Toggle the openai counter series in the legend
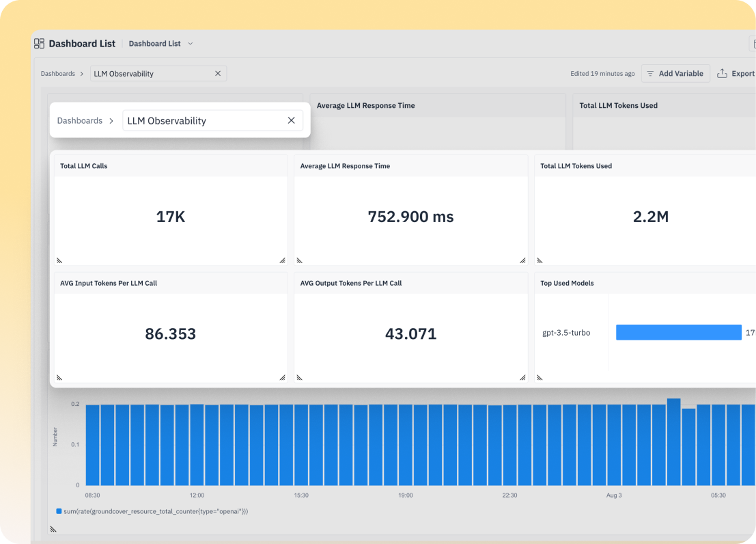The width and height of the screenshot is (756, 544). tap(154, 511)
